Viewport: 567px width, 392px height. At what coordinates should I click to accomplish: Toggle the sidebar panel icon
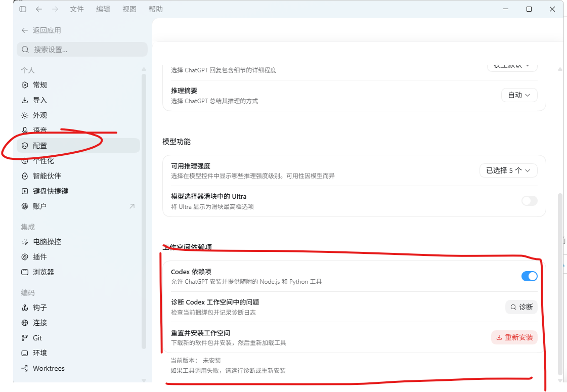(x=23, y=9)
